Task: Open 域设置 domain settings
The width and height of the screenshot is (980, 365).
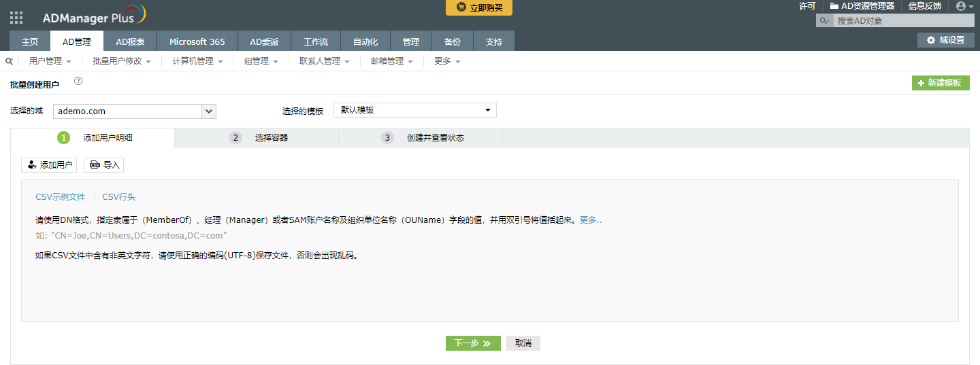Action: pos(946,40)
